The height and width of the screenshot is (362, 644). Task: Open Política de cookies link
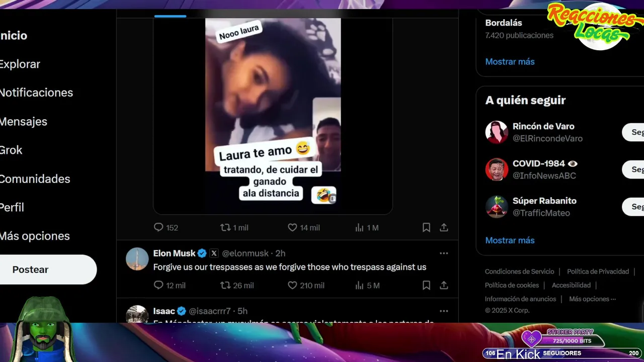[512, 285]
